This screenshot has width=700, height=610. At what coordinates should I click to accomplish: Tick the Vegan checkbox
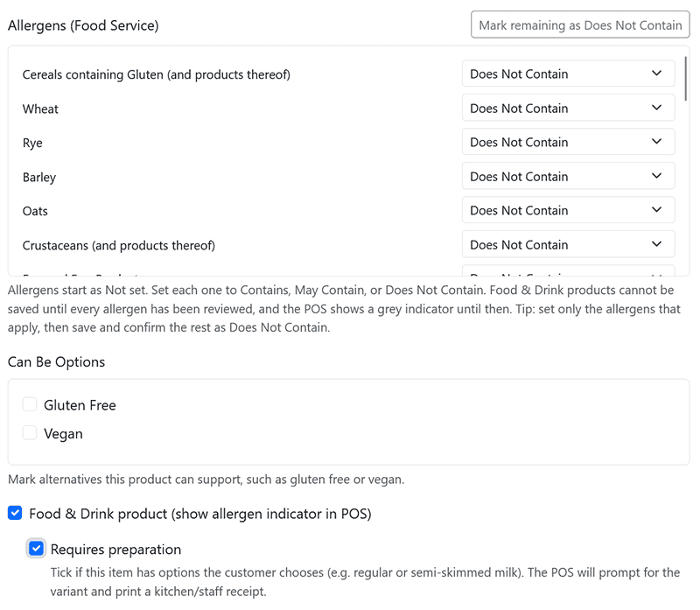coord(30,432)
